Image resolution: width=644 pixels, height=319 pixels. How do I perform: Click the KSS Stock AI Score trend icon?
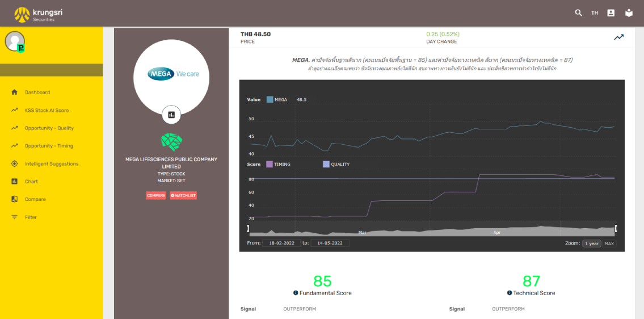[x=14, y=110]
